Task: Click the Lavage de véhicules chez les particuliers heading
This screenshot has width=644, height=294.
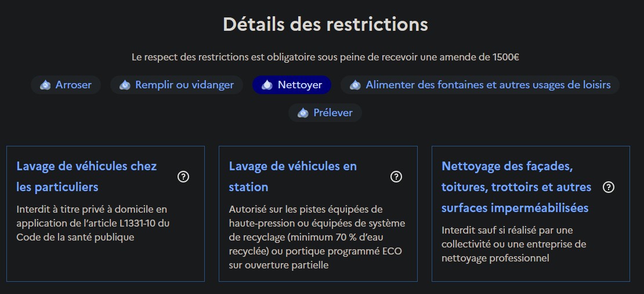Action: (x=86, y=177)
